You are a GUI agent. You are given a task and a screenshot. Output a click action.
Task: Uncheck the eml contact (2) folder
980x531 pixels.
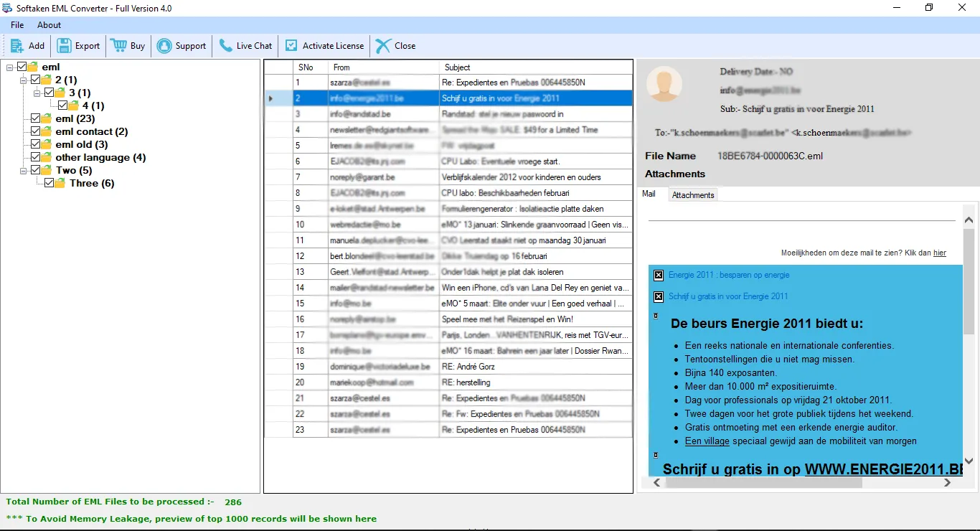tap(34, 131)
